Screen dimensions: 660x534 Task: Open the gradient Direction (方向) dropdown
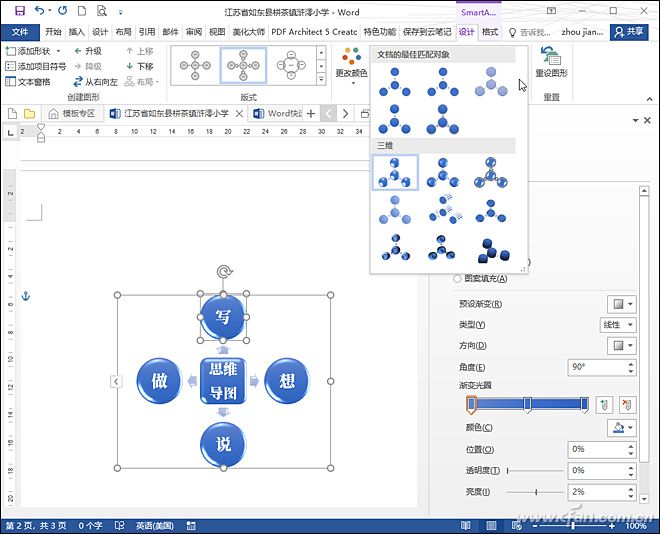pyautogui.click(x=621, y=345)
